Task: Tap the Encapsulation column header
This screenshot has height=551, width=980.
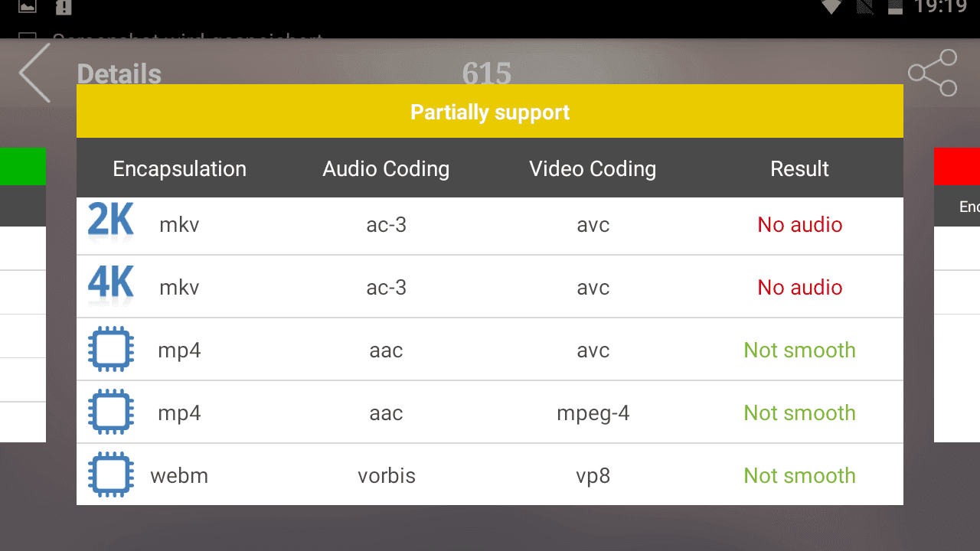Action: coord(180,169)
